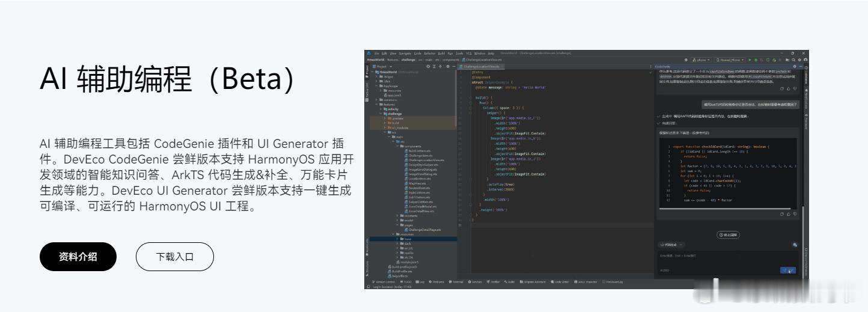
Task: Open the Profiler tool window
Action: click(x=494, y=282)
